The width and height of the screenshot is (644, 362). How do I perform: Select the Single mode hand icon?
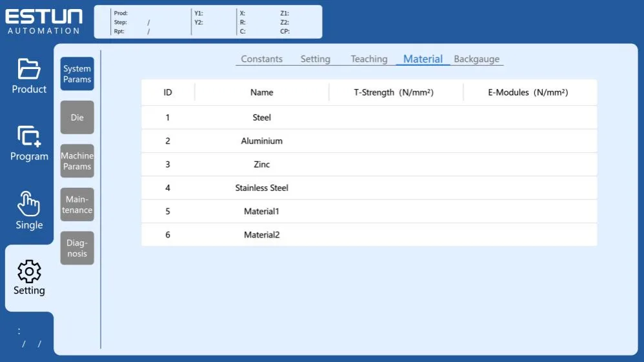point(29,203)
